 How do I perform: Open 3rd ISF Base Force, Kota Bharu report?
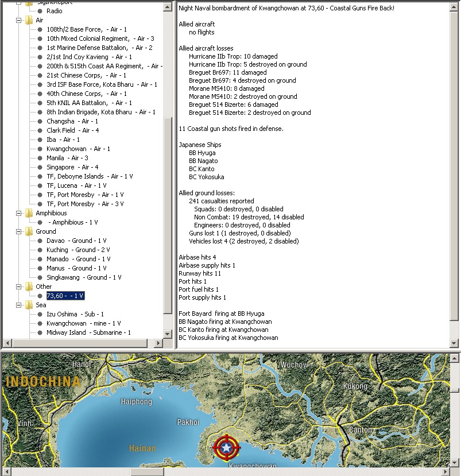click(102, 84)
